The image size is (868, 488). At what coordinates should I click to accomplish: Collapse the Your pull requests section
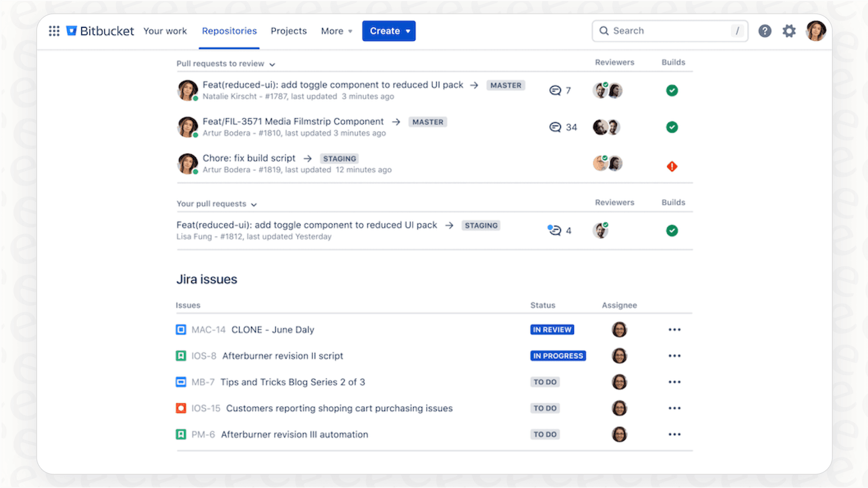coord(254,204)
